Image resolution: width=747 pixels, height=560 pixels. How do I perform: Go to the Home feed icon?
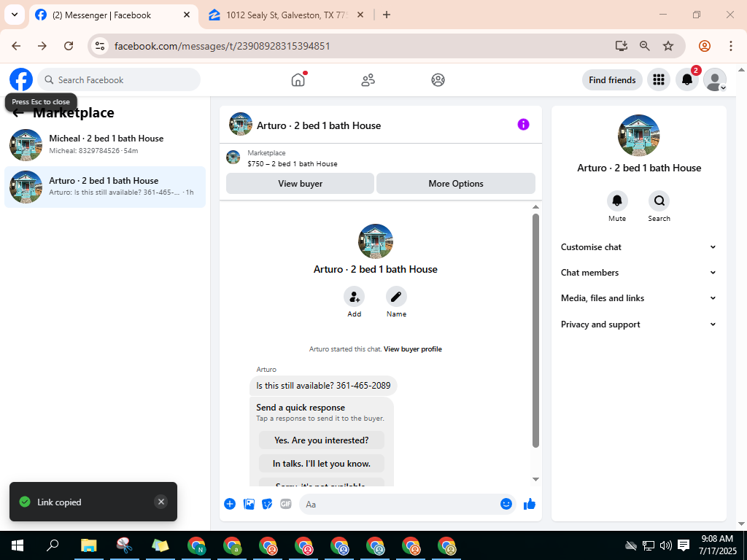point(298,80)
